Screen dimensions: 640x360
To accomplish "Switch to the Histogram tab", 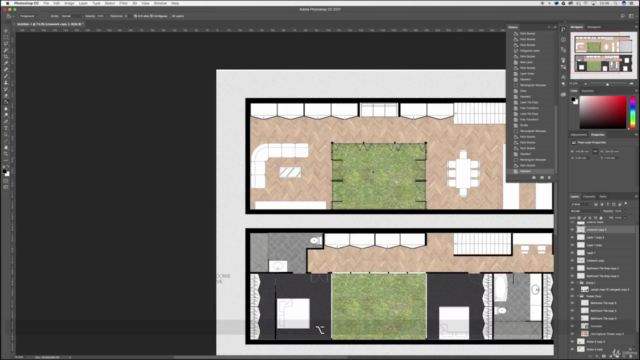I will tap(594, 27).
